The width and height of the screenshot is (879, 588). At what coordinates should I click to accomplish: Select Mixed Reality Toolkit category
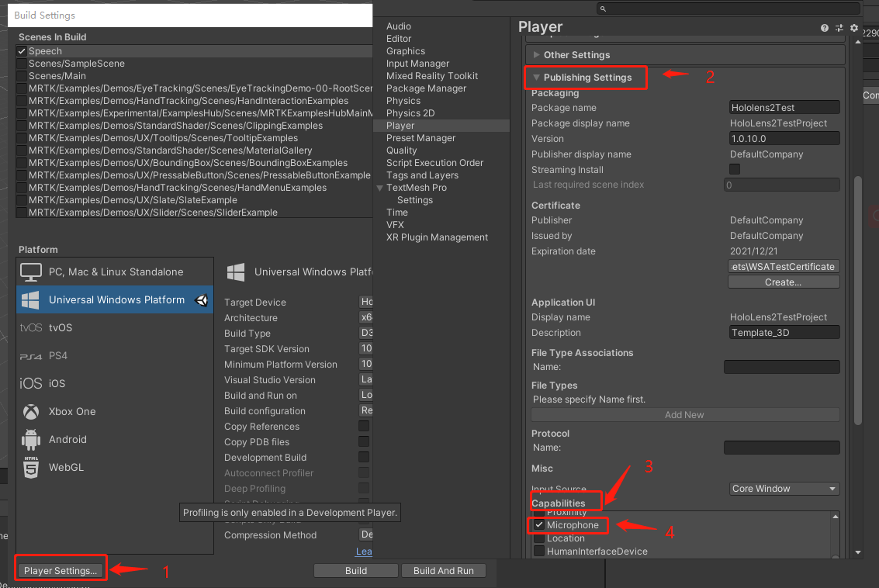(431, 76)
